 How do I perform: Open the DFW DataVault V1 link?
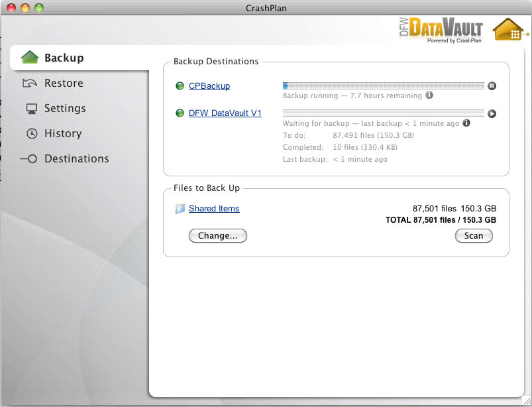pyautogui.click(x=225, y=113)
